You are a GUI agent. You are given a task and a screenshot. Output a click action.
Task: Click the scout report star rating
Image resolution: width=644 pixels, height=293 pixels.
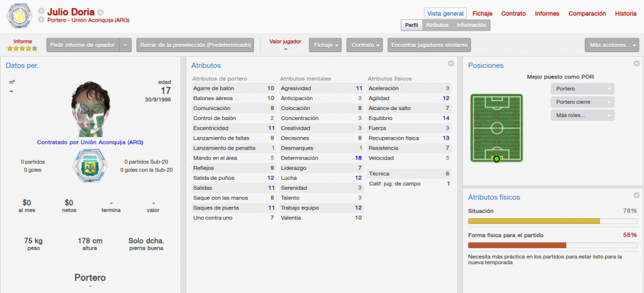(22, 48)
